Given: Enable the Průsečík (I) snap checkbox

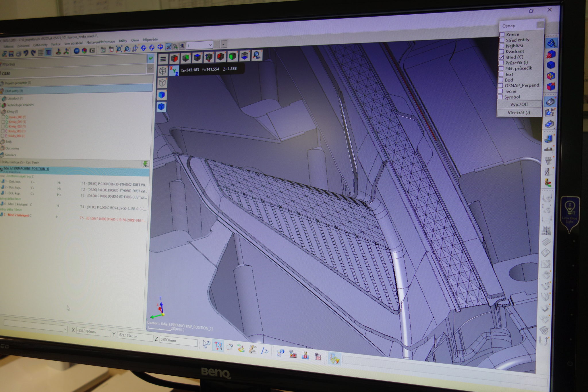Looking at the screenshot, I should (x=501, y=63).
